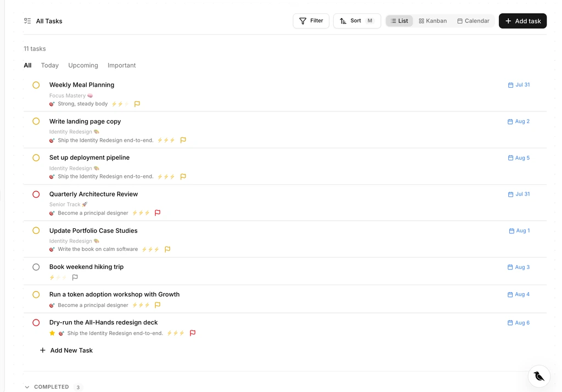Open the Aug 4 due date
The width and height of the screenshot is (562, 392).
(518, 294)
